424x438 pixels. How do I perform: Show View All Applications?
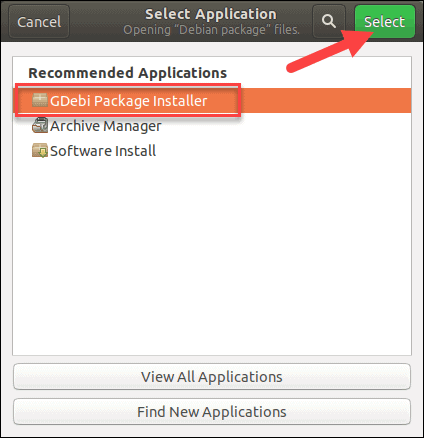[x=212, y=377]
